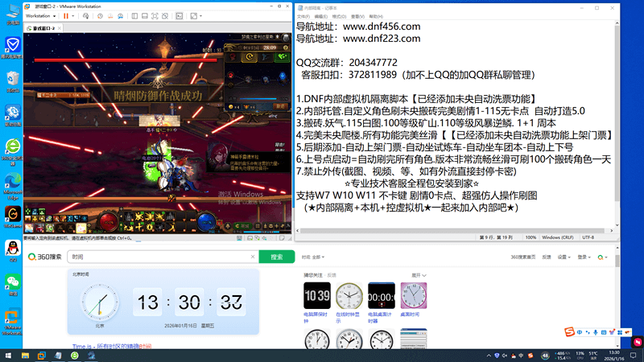This screenshot has height=362, width=644.
Task: Click the VMware pause/suspend button
Action: coord(65,15)
